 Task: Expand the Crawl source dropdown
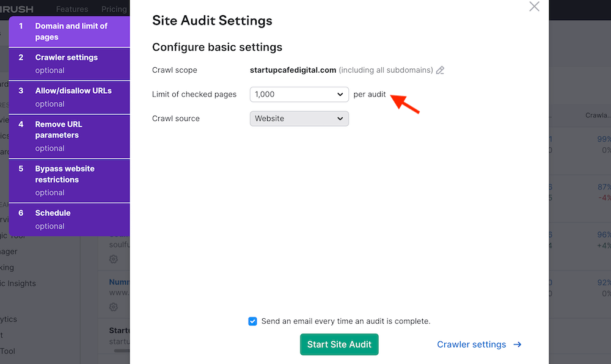(299, 118)
